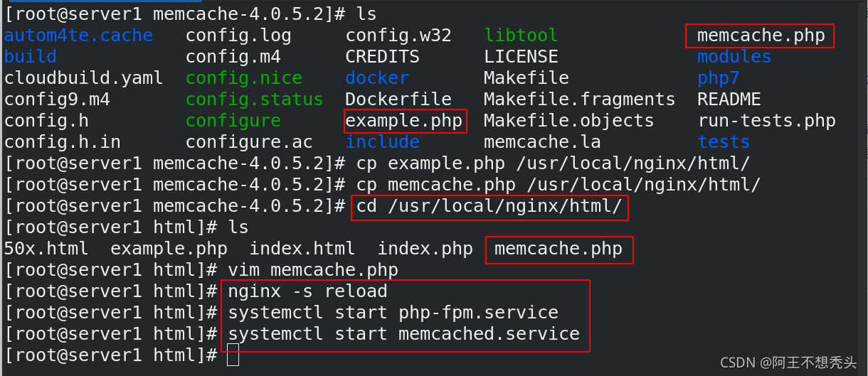The image size is (868, 376).
Task: Click the blue include directory name
Action: (x=382, y=142)
